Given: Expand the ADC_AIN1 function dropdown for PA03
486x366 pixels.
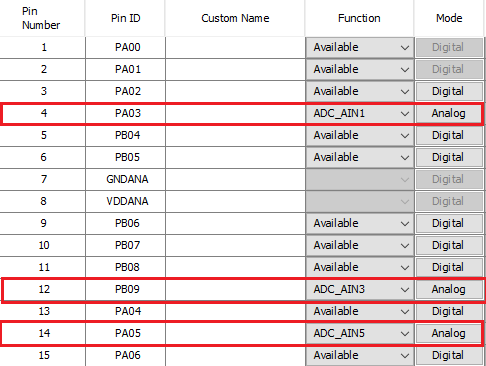Looking at the screenshot, I should pos(360,113).
